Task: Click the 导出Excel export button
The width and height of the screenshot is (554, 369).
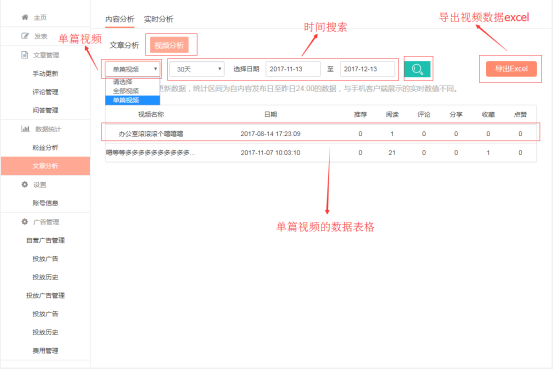Action: pos(511,69)
